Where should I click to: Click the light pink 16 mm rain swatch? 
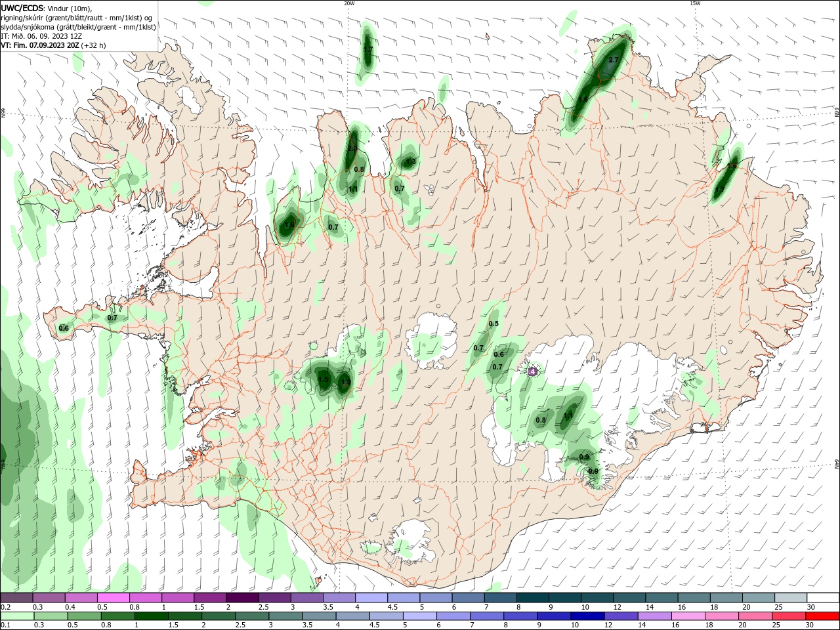point(688,616)
